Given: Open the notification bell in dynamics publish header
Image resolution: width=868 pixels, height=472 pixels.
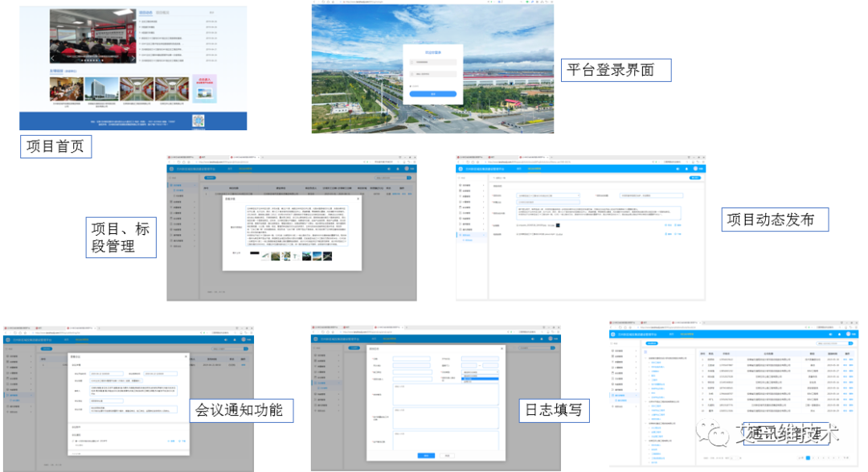Looking at the screenshot, I should 686,168.
